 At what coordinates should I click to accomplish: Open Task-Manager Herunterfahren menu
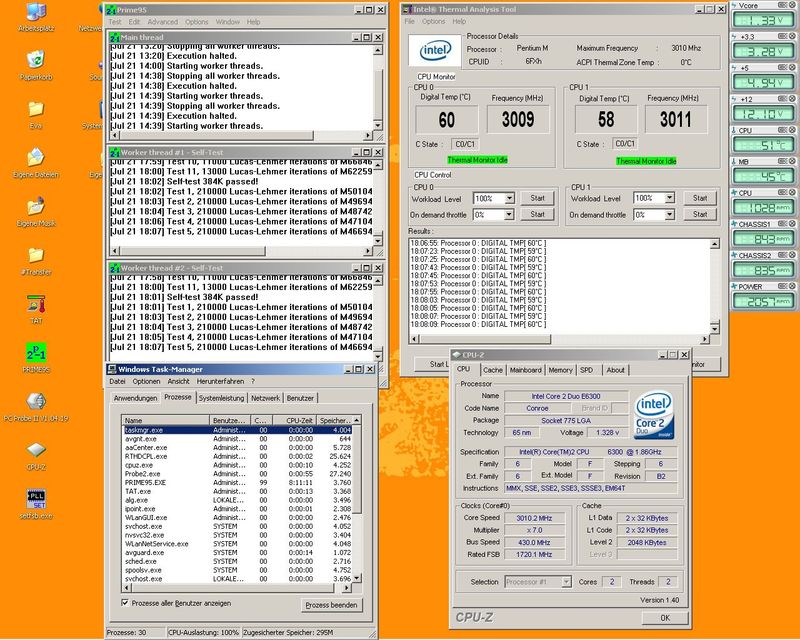tap(220, 381)
